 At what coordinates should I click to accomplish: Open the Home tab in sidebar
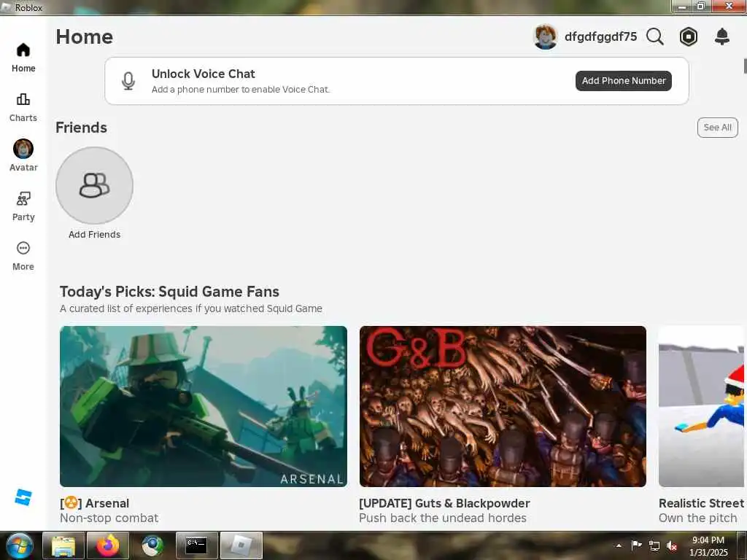[23, 58]
